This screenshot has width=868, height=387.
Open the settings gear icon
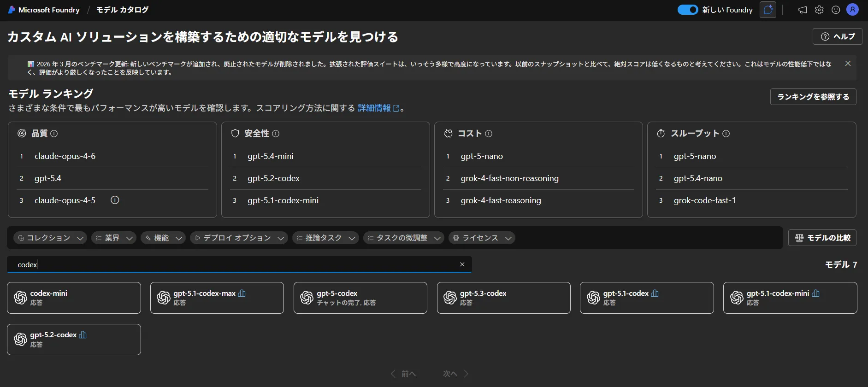pos(819,10)
